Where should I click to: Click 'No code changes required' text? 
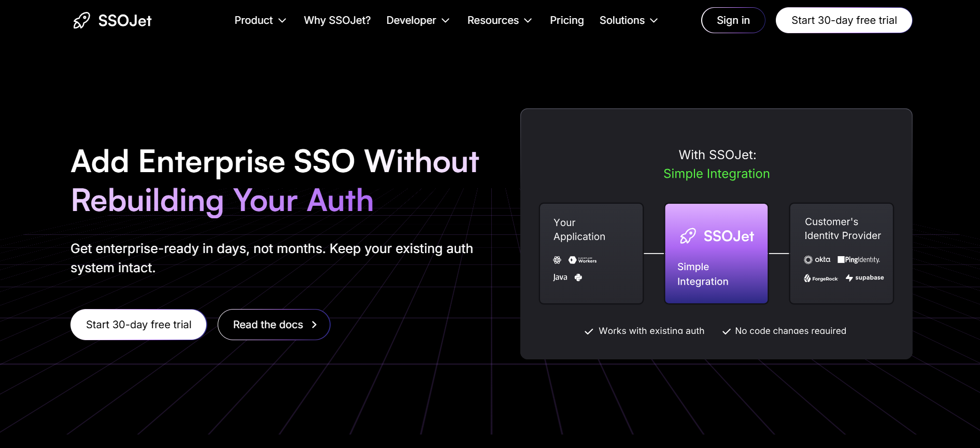tap(790, 331)
